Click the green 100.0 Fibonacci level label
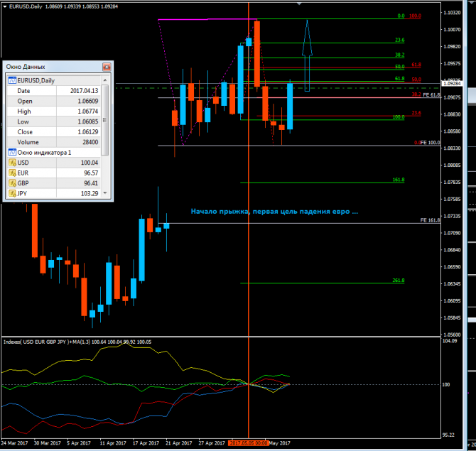Image resolution: width=476 pixels, height=451 pixels. (x=399, y=117)
